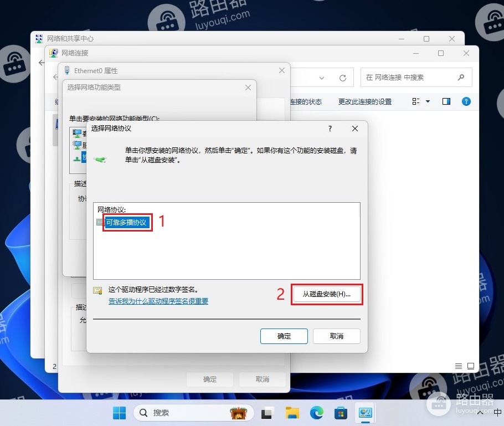This screenshot has height=426, width=504.
Task: Click the back arrow in 网络和共享中心 window
Action: click(x=41, y=63)
